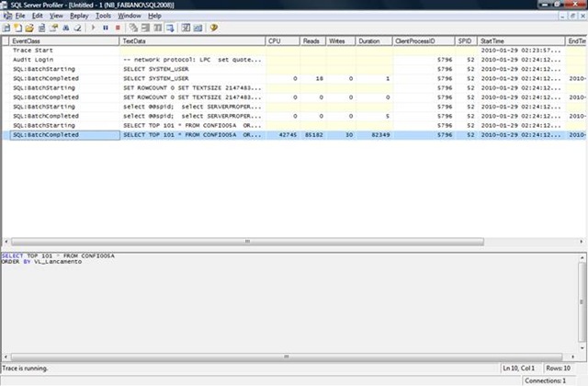This screenshot has height=386, width=588.
Task: Open the Window menu
Action: [130, 16]
